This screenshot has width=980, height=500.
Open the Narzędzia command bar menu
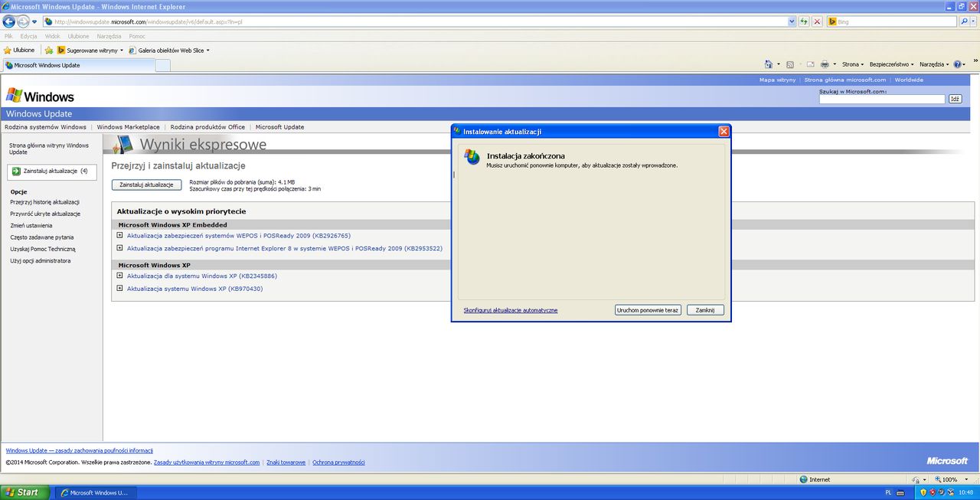pos(934,64)
